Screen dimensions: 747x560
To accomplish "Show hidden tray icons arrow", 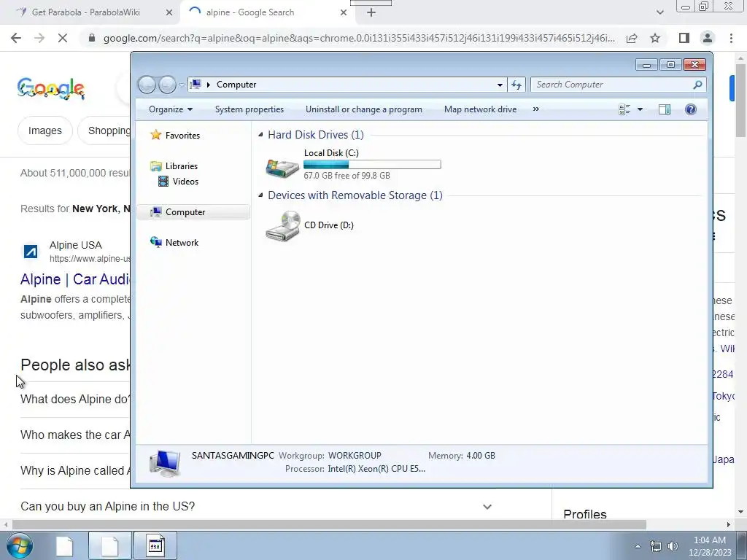I will pyautogui.click(x=638, y=546).
